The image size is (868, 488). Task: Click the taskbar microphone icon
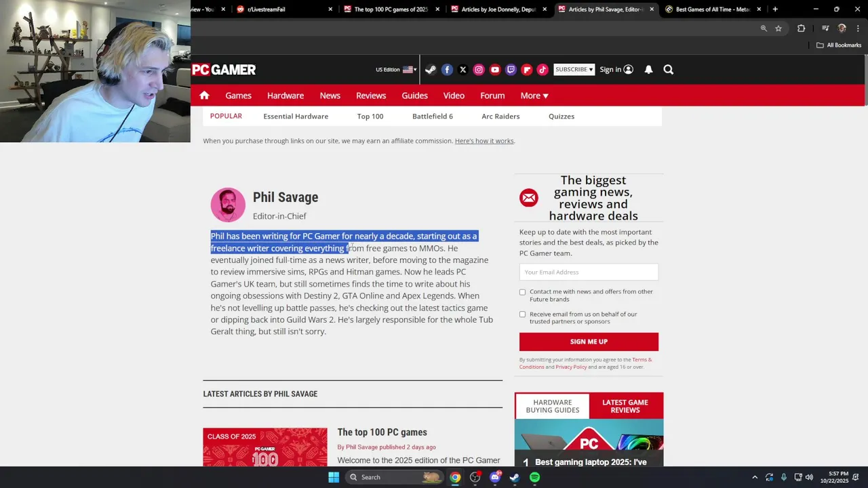[x=784, y=477]
